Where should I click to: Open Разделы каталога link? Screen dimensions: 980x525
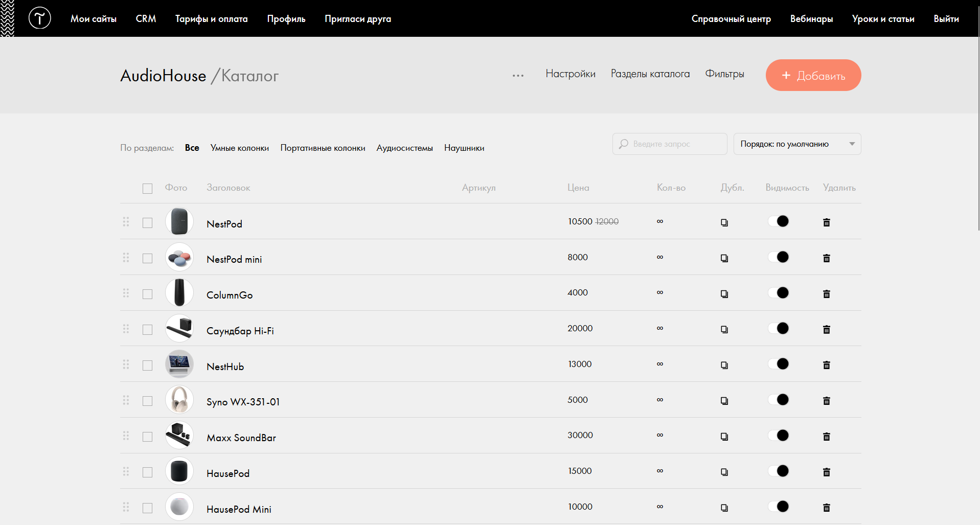[650, 74]
